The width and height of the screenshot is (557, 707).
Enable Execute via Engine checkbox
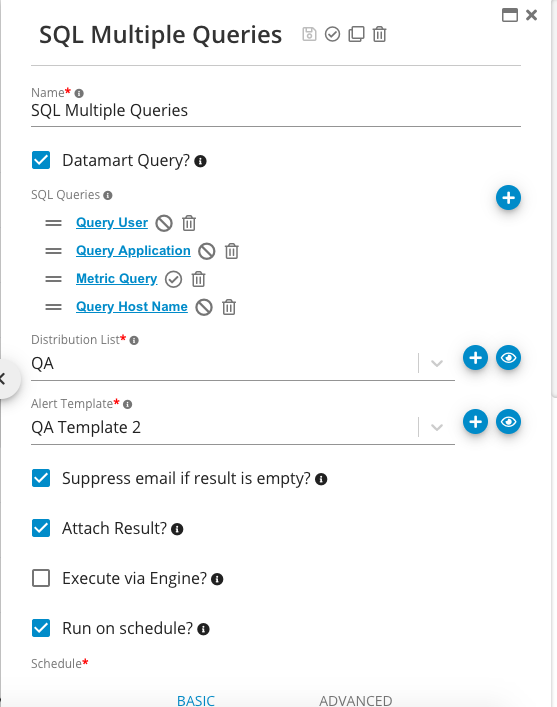point(41,578)
